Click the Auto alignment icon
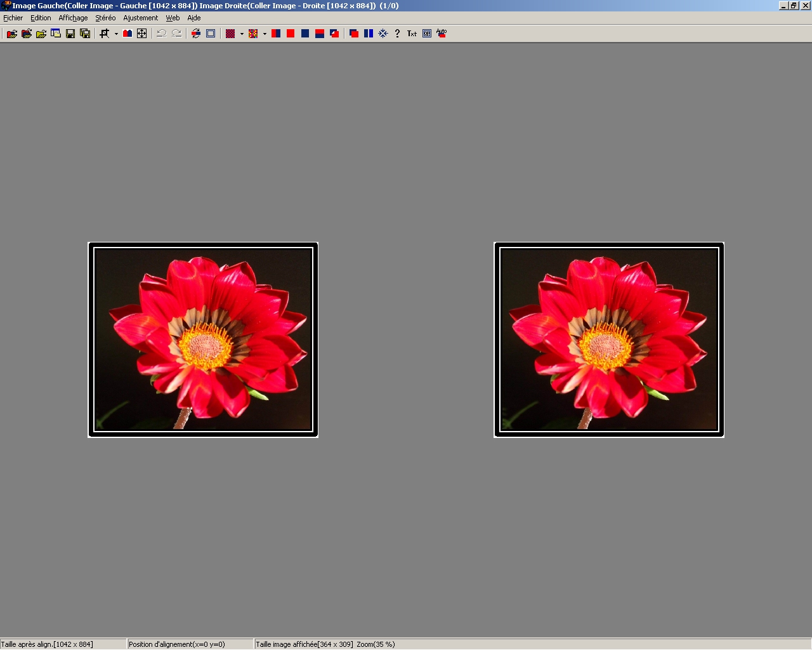Image resolution: width=812 pixels, height=650 pixels. coord(442,34)
